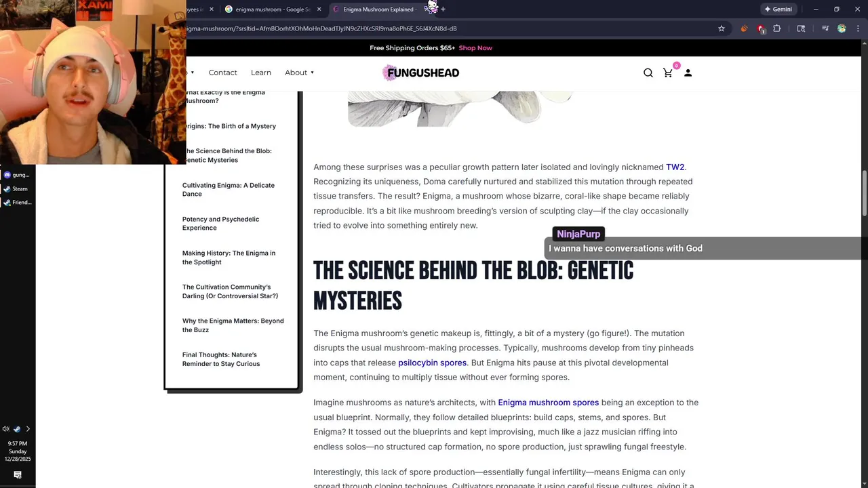868x488 pixels.
Task: Close the enigma mushroom Google Search tab
Action: [x=319, y=9]
